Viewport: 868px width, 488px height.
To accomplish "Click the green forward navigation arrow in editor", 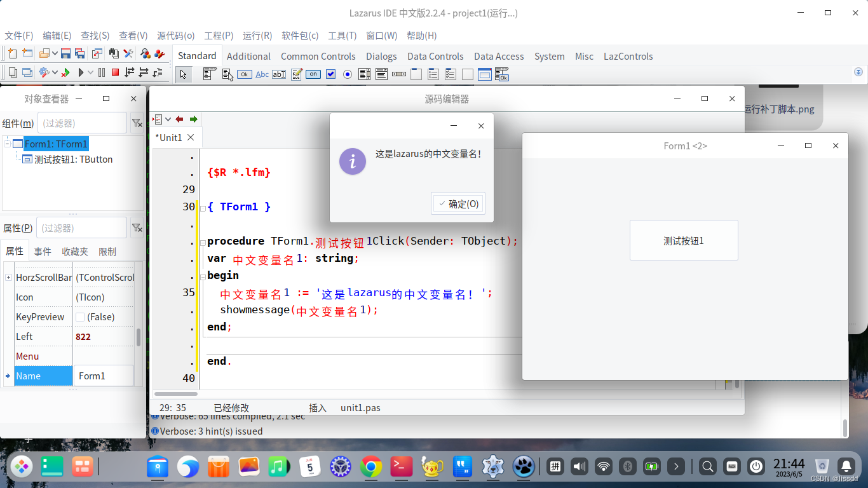I will [x=194, y=119].
